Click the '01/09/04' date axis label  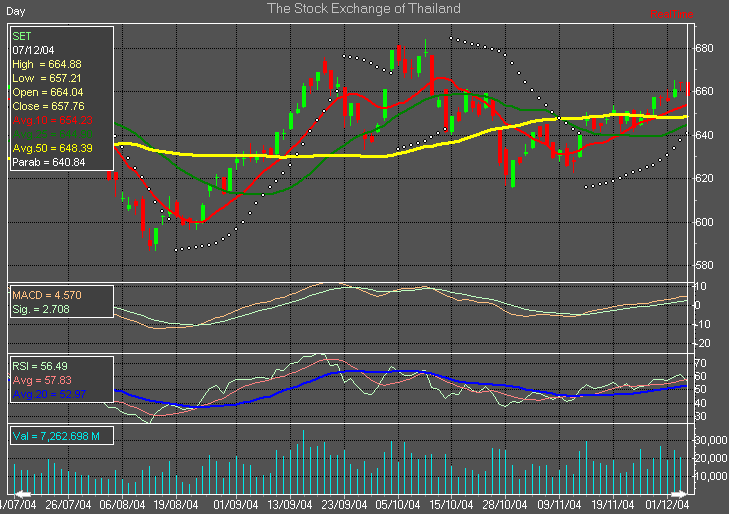tap(236, 505)
